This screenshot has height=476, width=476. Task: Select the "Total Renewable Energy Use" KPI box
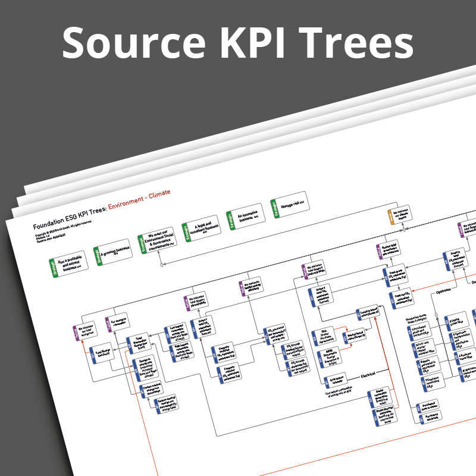point(139,343)
